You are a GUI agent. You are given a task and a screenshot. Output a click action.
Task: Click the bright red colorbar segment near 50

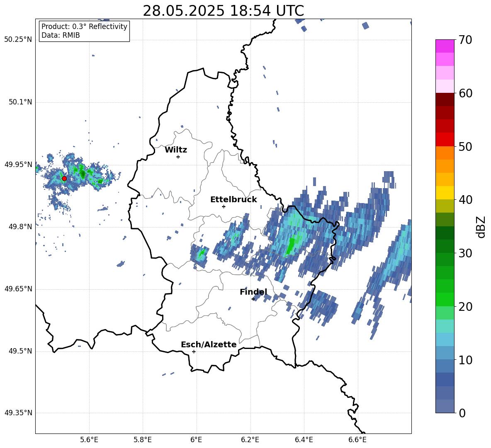point(445,140)
